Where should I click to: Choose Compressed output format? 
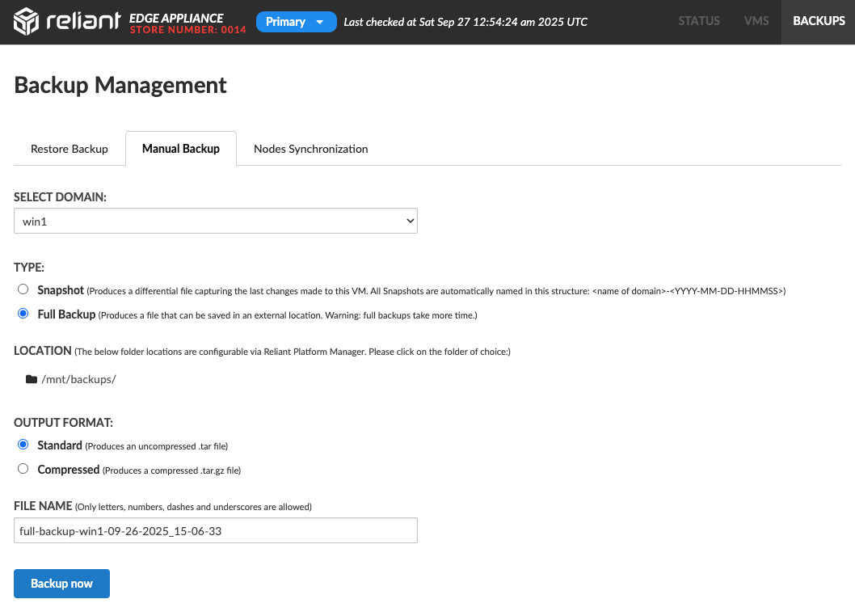pyautogui.click(x=23, y=469)
